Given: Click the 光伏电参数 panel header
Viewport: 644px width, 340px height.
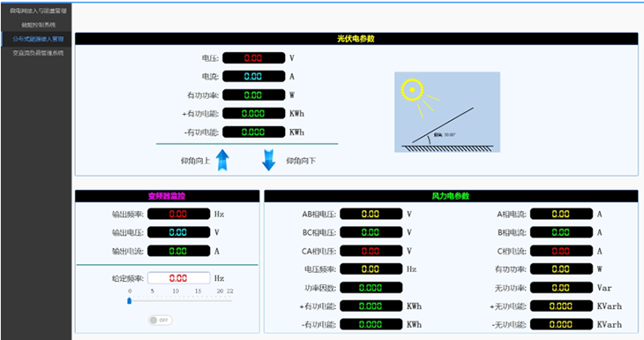Looking at the screenshot, I should [356, 39].
